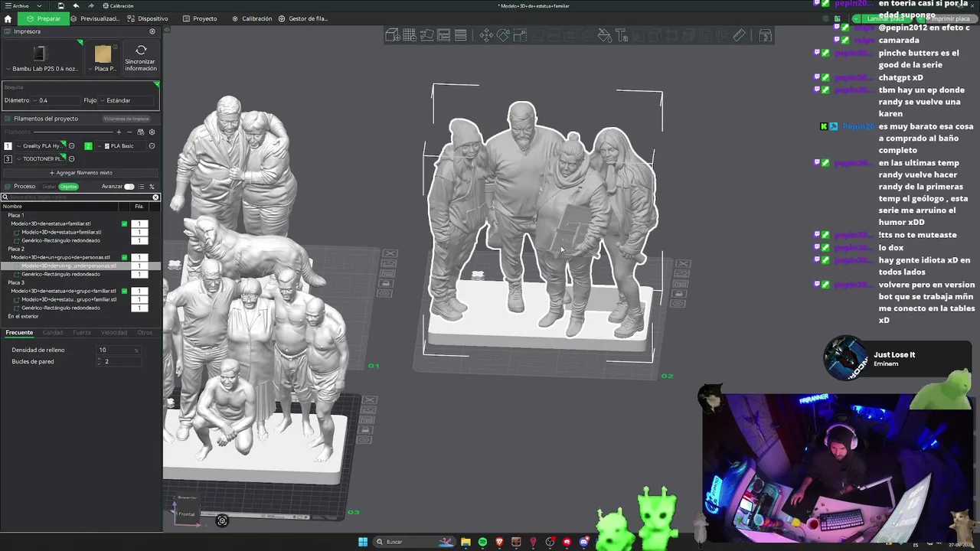
Task: Click the Arrange all objects icon
Action: click(x=443, y=35)
